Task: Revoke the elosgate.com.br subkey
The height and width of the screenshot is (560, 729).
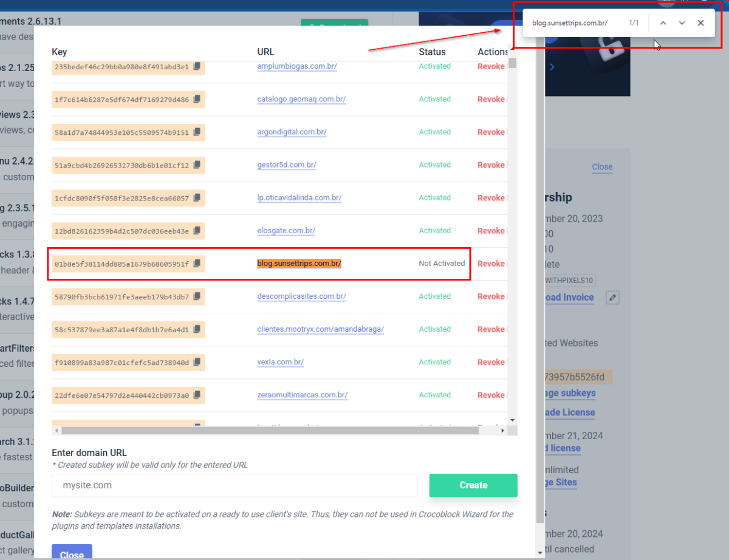Action: tap(491, 231)
